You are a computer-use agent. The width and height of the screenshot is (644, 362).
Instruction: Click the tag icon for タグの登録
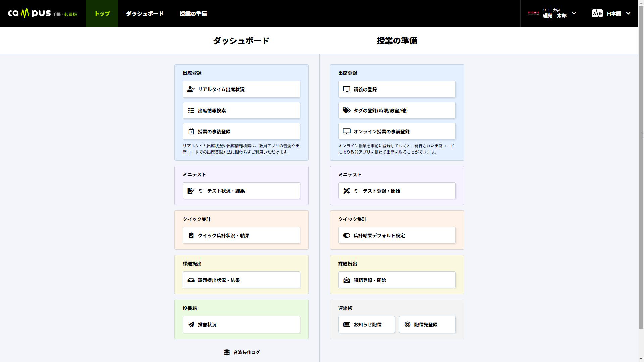346,110
